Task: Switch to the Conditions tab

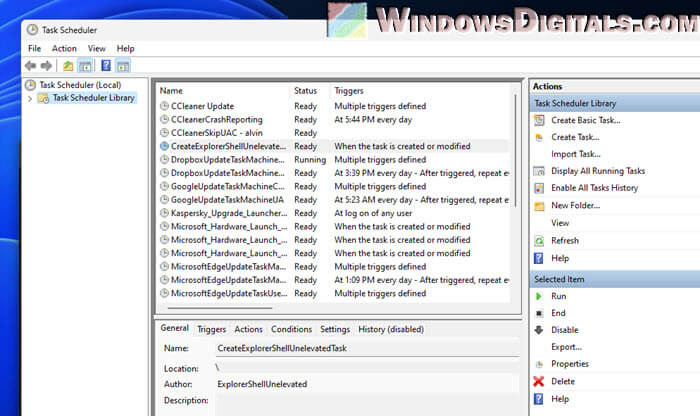Action: (x=292, y=329)
